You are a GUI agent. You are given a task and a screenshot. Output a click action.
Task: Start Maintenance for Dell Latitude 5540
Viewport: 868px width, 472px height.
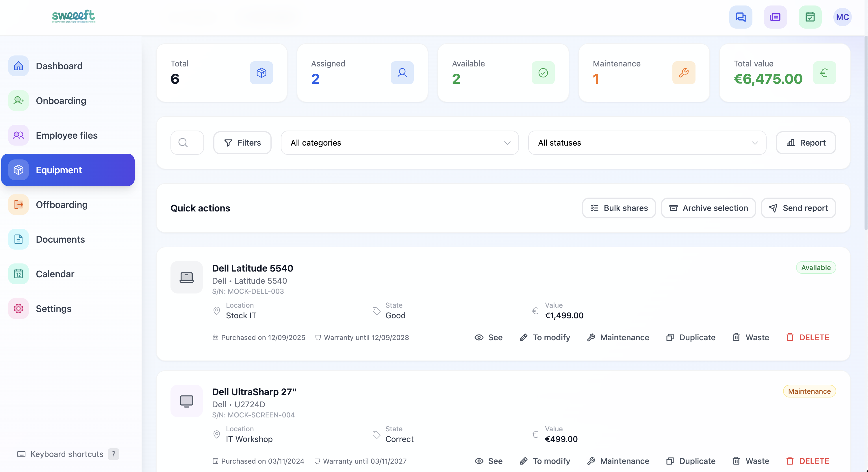pyautogui.click(x=618, y=337)
